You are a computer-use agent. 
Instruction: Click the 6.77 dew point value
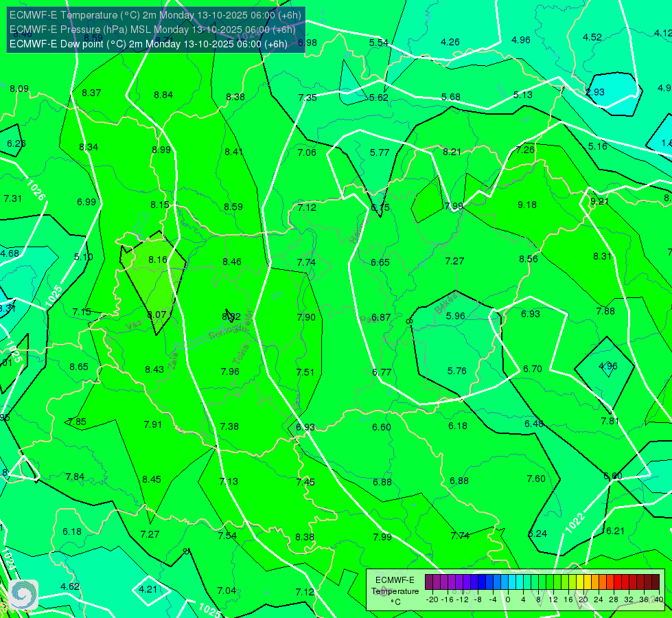point(382,372)
